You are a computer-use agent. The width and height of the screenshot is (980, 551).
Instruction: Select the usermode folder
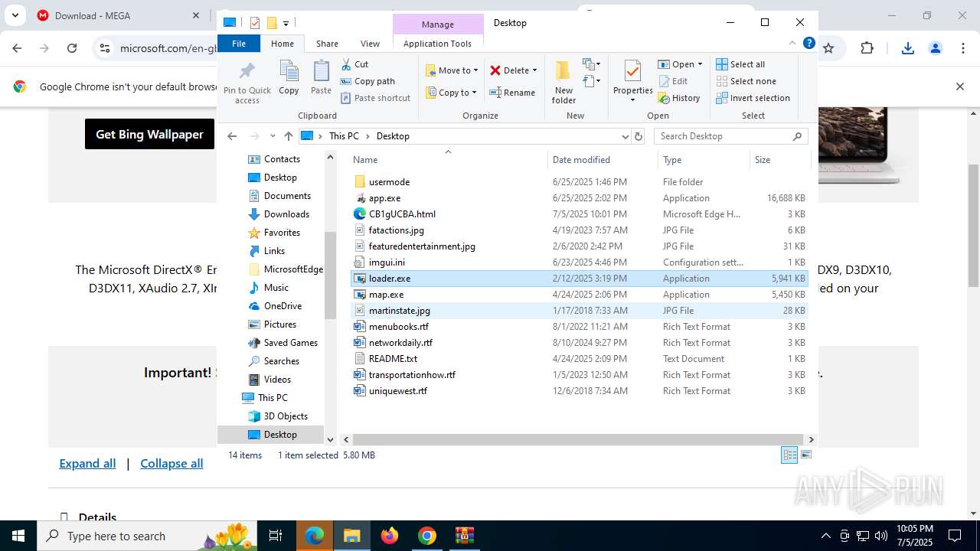tap(580, 182)
